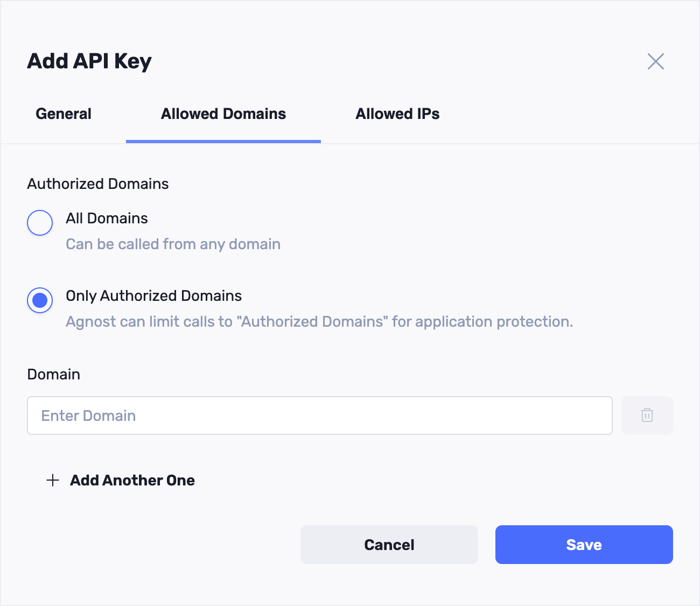Close the Add API Key dialog
Screen dimensions: 700x606
pos(655,61)
